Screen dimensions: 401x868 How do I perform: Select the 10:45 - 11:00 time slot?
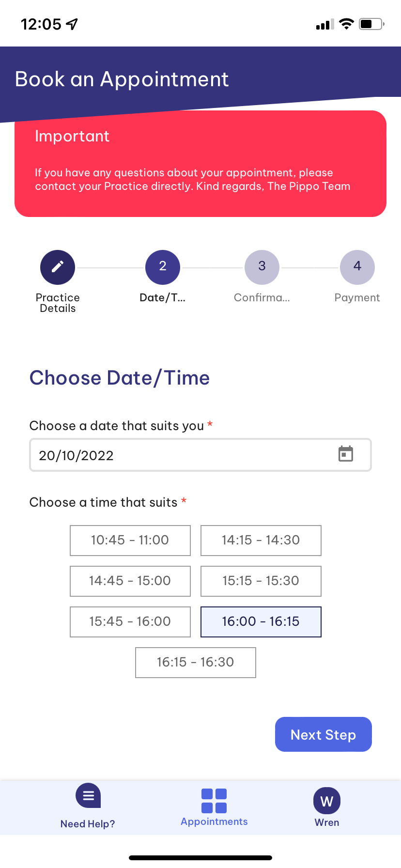[130, 540]
